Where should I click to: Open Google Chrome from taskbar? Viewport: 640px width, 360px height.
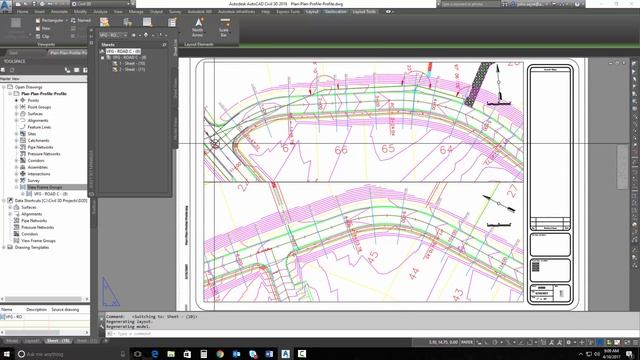[220, 354]
